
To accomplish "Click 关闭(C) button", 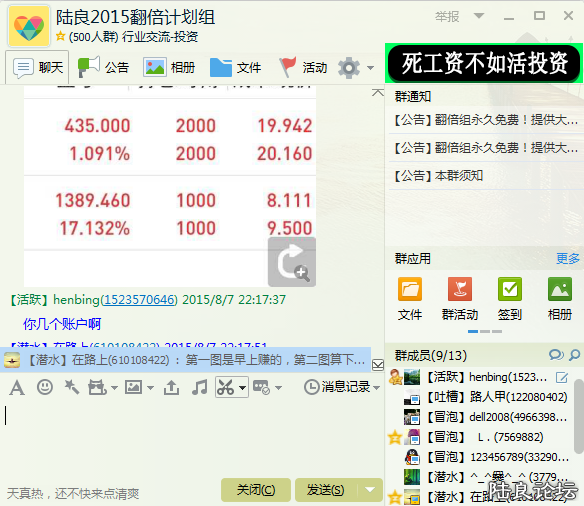I will point(256,490).
